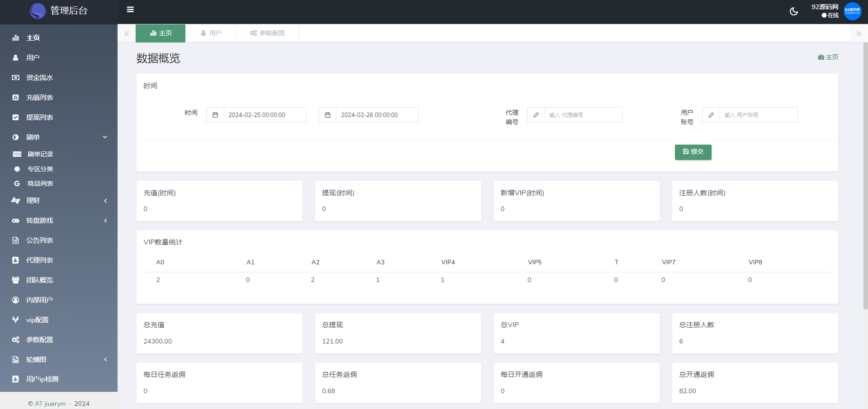Click the end time field 2024-02-26
868x409 pixels.
[x=377, y=115]
